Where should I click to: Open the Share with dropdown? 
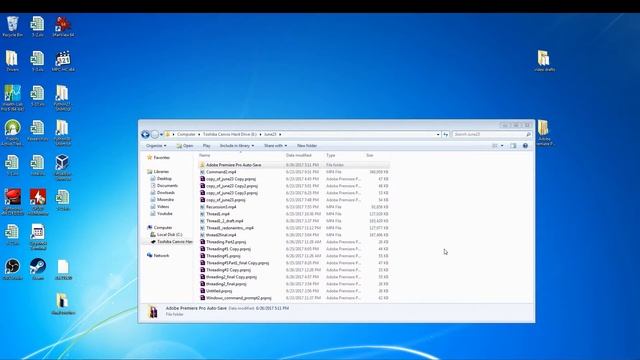275,146
